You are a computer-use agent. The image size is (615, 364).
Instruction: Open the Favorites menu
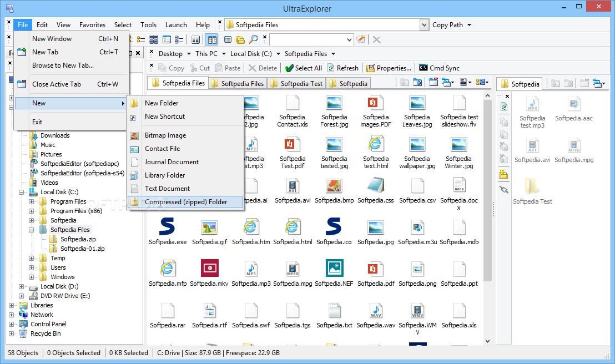click(x=92, y=25)
